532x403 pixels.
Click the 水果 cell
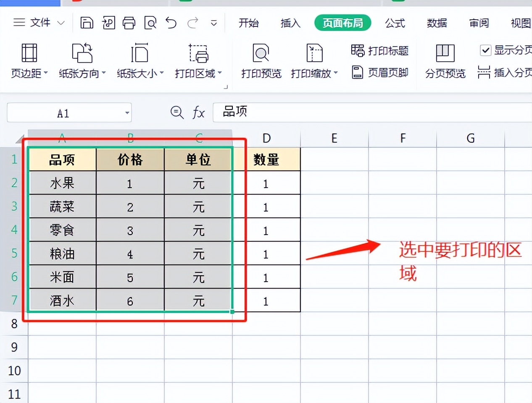point(62,183)
